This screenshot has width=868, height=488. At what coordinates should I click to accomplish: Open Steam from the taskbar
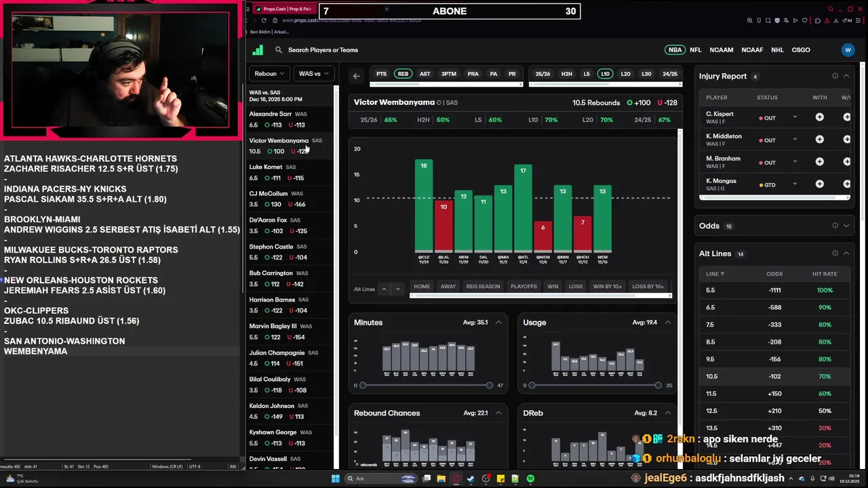click(x=471, y=479)
